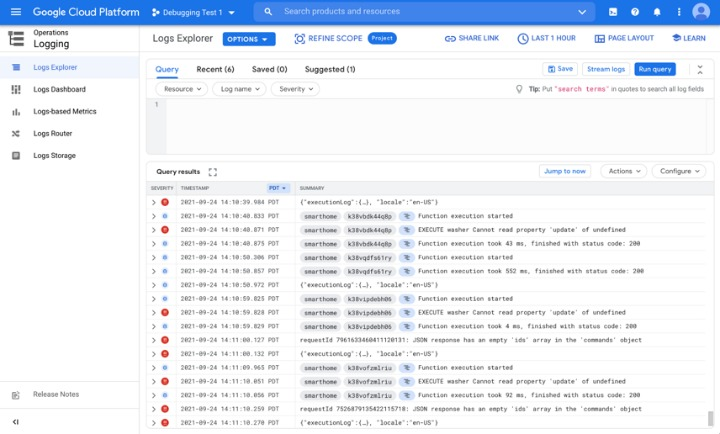The image size is (720, 434).
Task: Open the Severity filter dropdown
Action: [x=297, y=89]
